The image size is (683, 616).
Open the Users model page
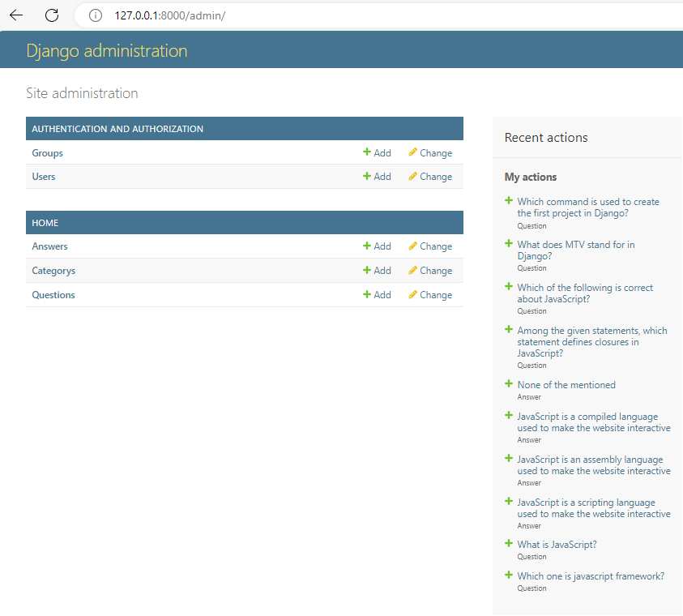click(43, 176)
